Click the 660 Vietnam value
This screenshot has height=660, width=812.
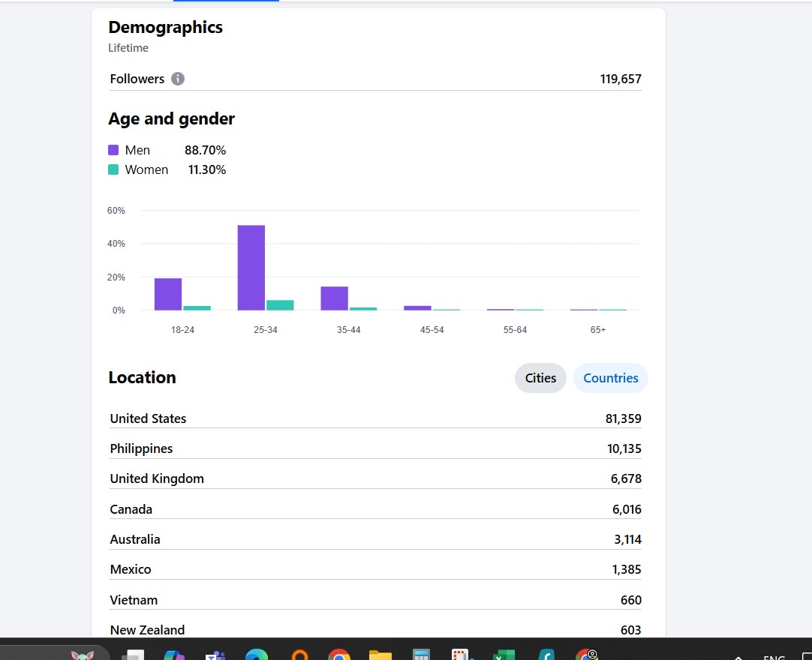click(630, 599)
